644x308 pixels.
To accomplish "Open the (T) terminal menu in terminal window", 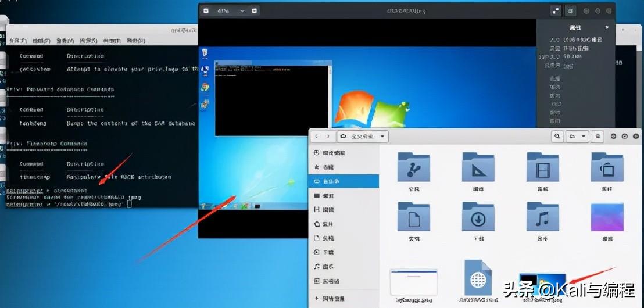I will (x=112, y=41).
